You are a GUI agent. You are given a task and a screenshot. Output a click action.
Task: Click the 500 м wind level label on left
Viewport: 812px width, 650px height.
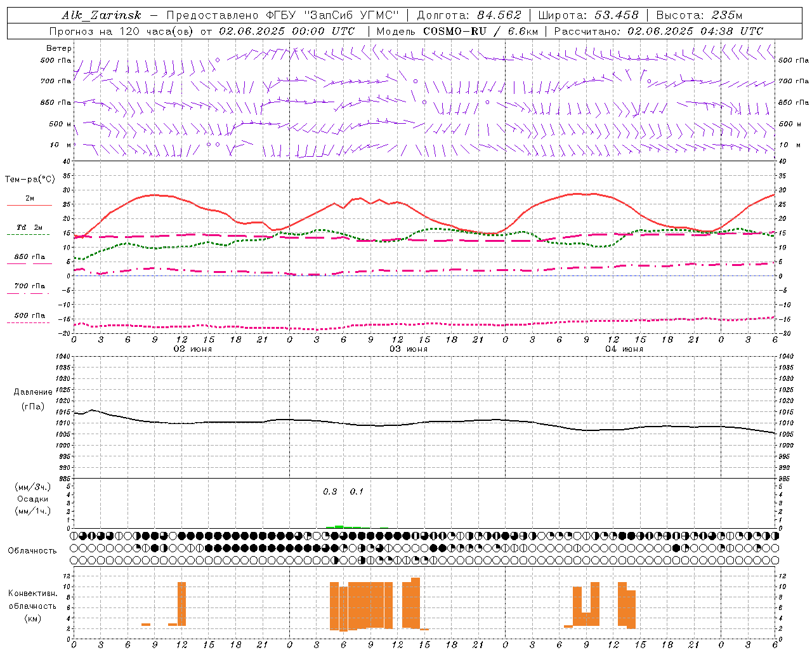pos(61,124)
